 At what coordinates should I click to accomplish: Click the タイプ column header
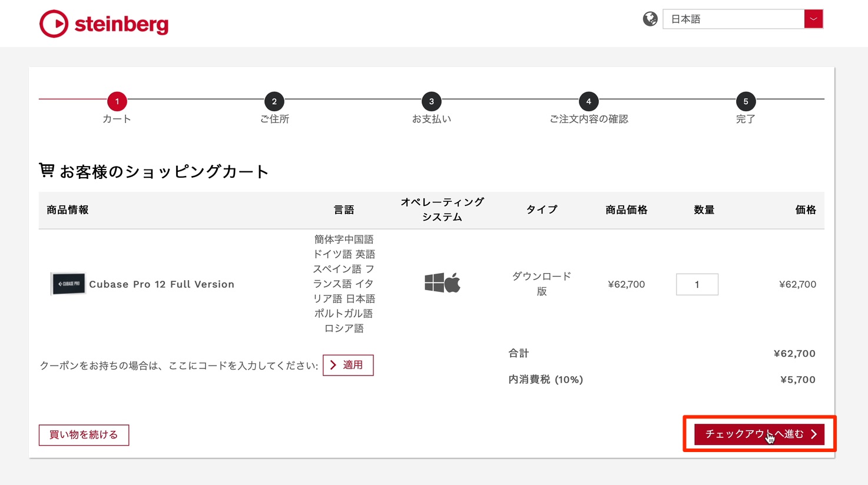pyautogui.click(x=542, y=210)
